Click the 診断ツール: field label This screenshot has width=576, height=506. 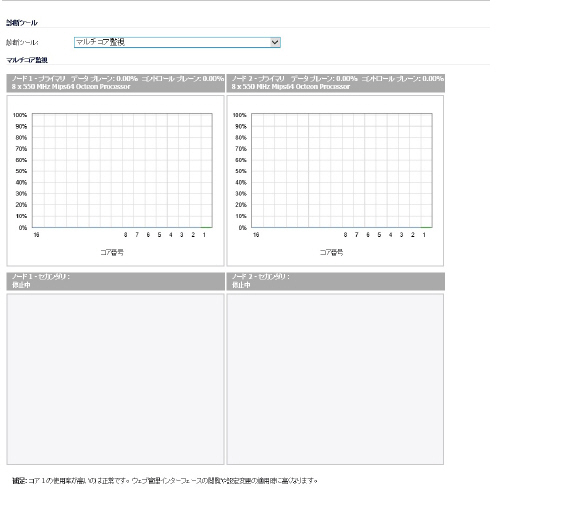[22, 42]
